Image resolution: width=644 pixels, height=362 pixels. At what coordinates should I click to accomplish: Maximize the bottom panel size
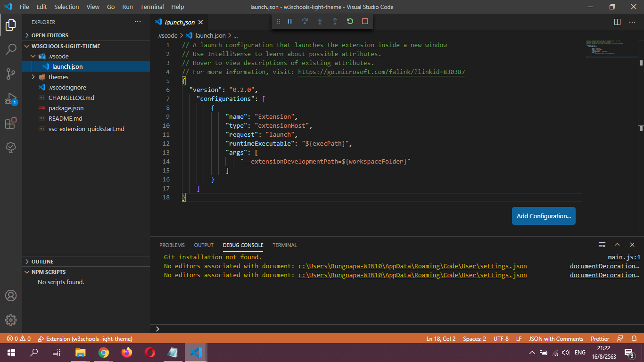click(617, 245)
